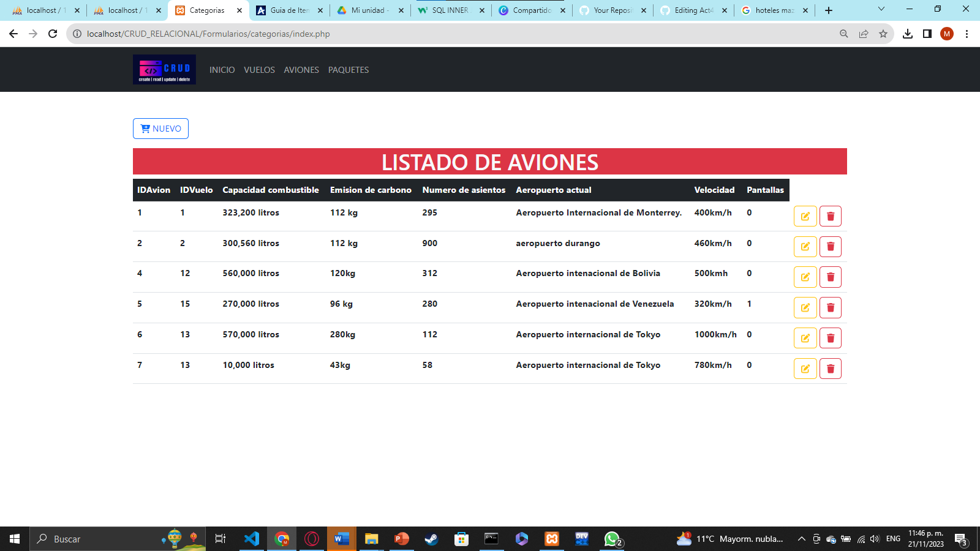Edit the 570,000 litros Tokyo avion

click(x=805, y=337)
